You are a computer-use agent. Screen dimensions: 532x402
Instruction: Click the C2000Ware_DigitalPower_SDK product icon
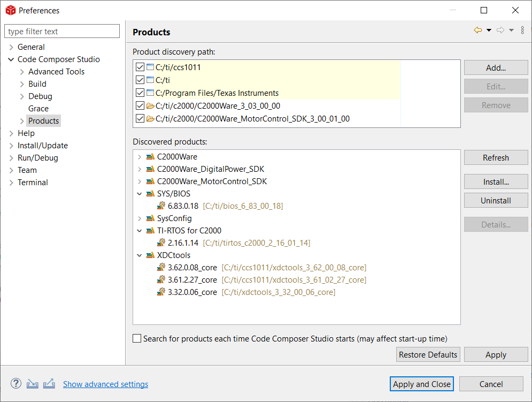click(150, 169)
